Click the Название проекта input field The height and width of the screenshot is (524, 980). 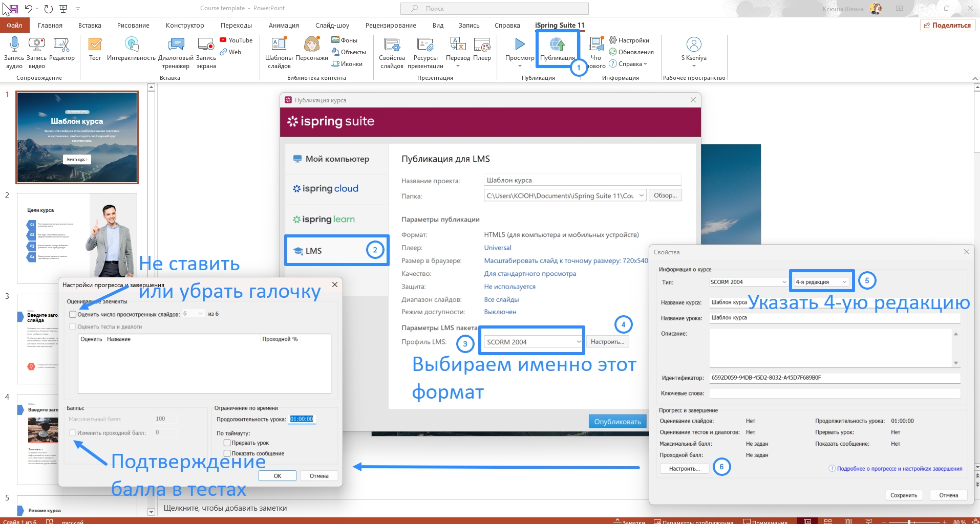583,180
